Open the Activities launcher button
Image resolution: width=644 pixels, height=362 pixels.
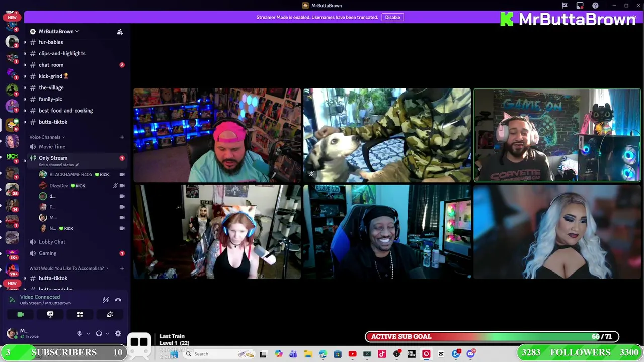point(80,314)
